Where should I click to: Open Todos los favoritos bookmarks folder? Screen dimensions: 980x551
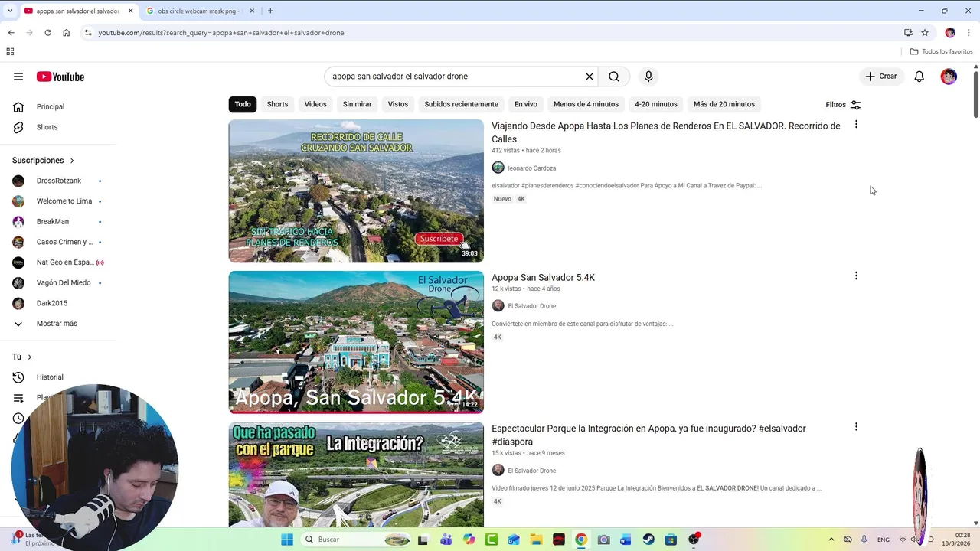[x=941, y=52]
